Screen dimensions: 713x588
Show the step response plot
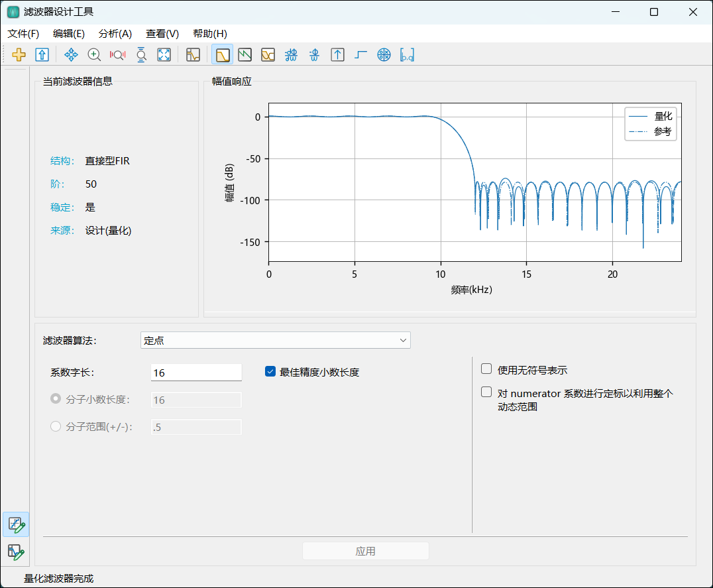coord(360,55)
